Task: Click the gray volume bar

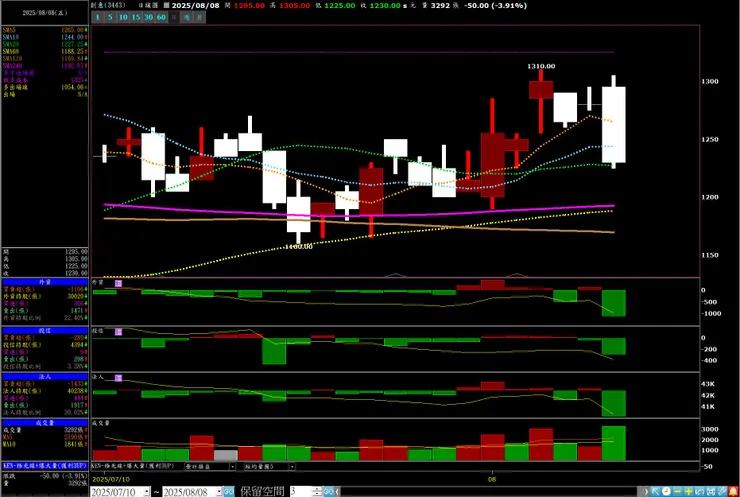Action: point(226,455)
